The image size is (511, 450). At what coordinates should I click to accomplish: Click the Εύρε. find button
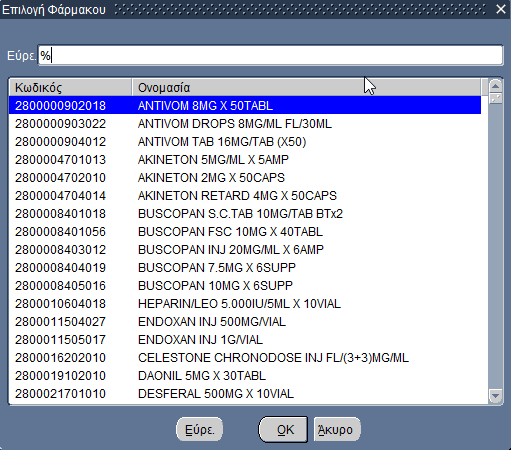point(199,430)
